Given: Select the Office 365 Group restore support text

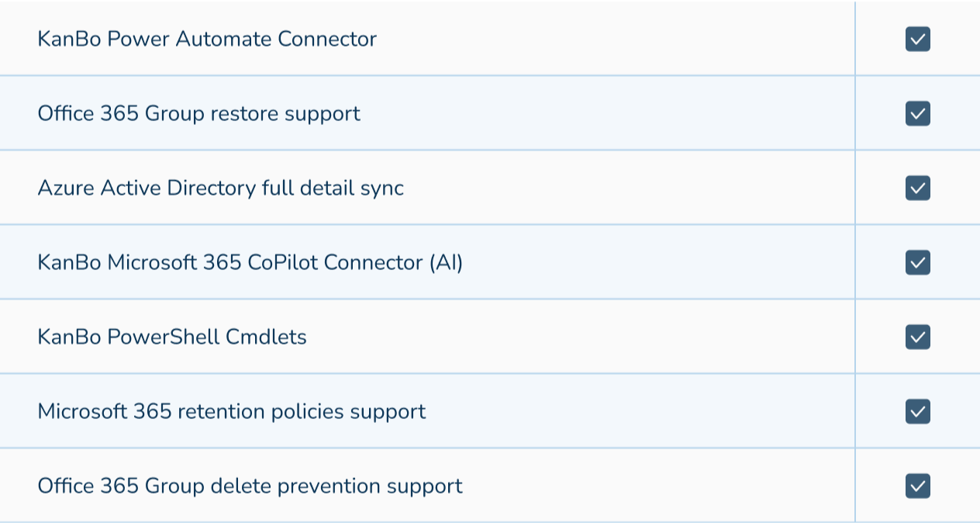Looking at the screenshot, I should 198,113.
